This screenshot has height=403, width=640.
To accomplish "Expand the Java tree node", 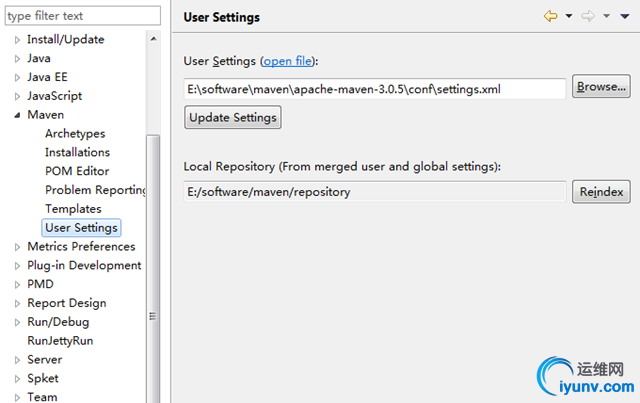I will click(x=17, y=58).
